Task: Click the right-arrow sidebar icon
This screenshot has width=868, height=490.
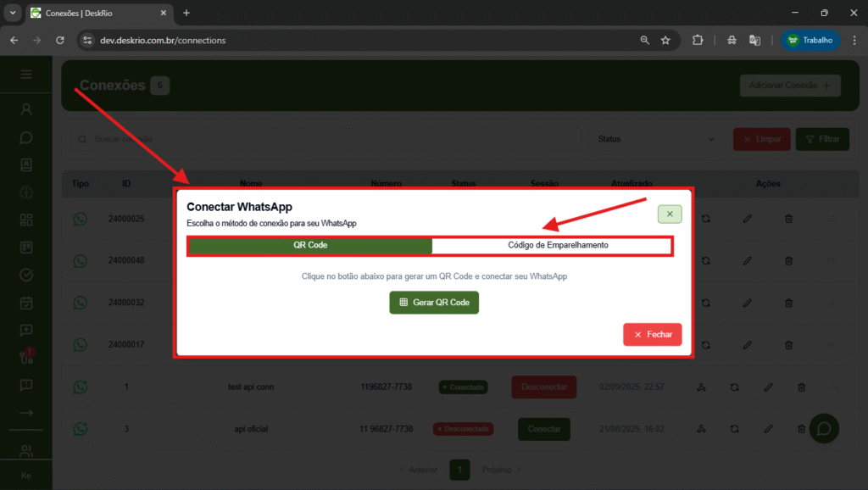Action: tap(26, 413)
